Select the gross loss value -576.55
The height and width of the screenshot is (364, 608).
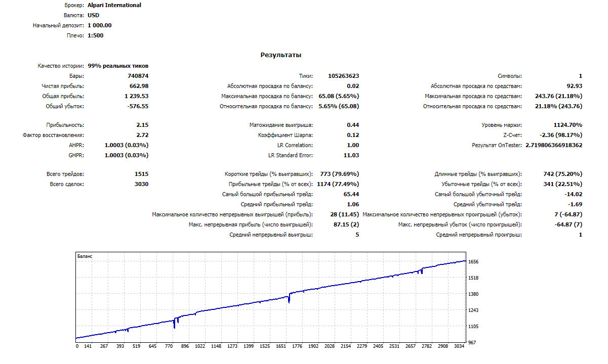pyautogui.click(x=138, y=106)
